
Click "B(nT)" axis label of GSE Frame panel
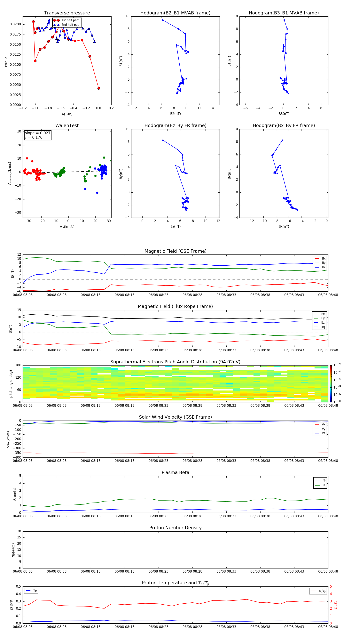point(12,273)
